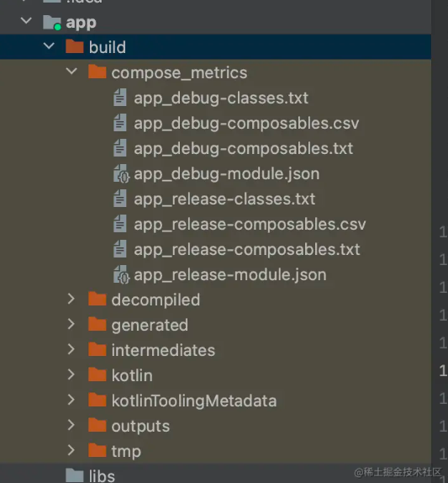Screen dimensions: 448x483
Task: Select app_debug-composables.csv file
Action: 246,124
